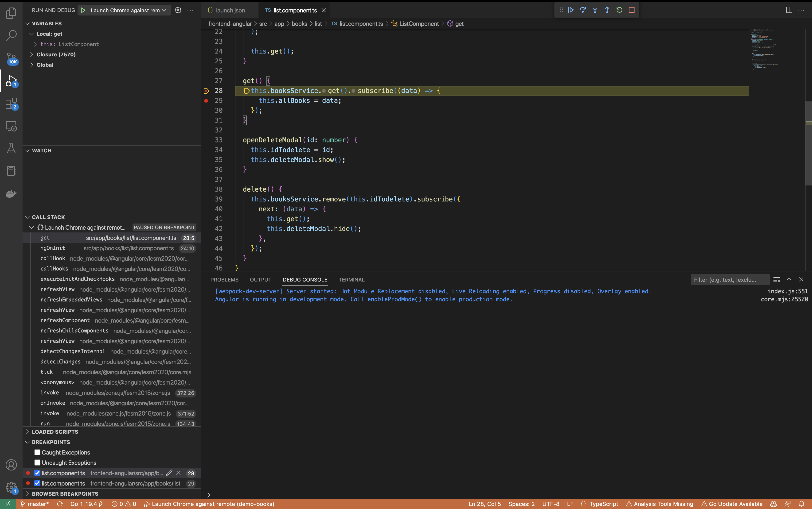Open the Docker sidebar view
Viewport: 812px width, 509px height.
11,193
